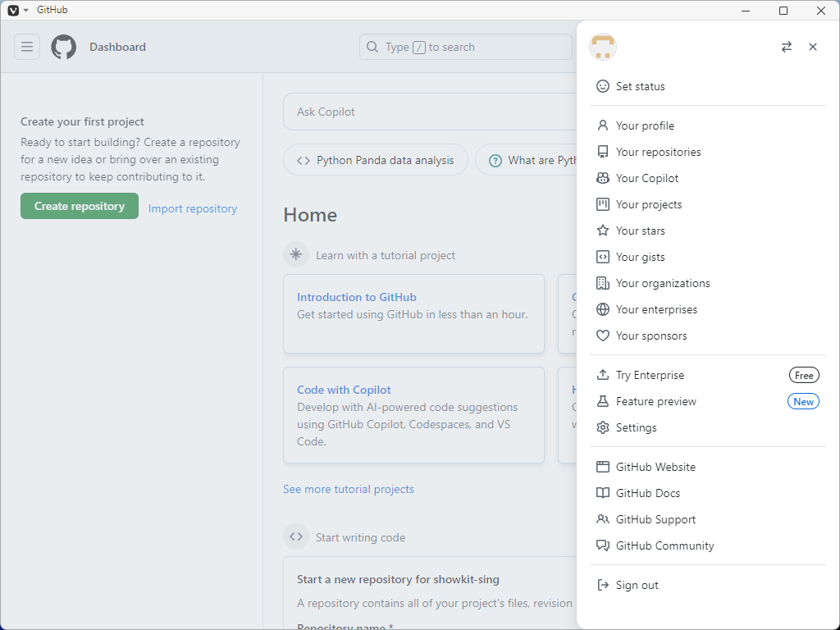Click the account switcher arrows icon
This screenshot has width=840, height=630.
click(x=787, y=47)
